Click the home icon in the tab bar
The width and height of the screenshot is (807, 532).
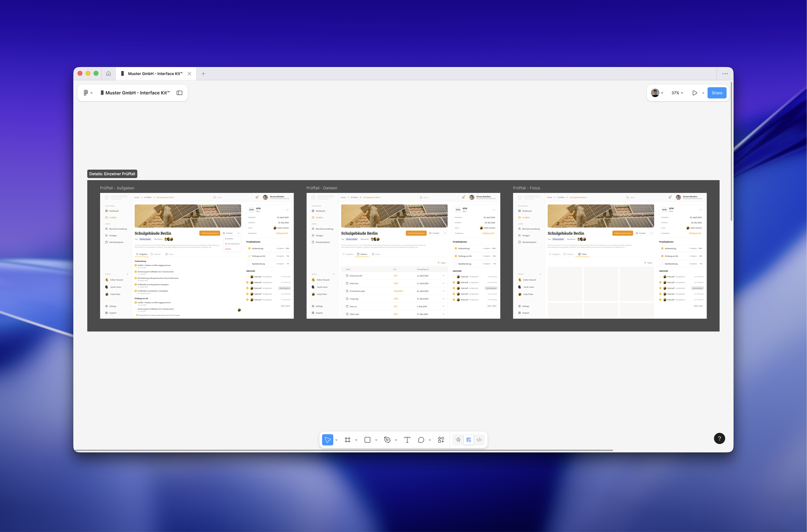click(108, 74)
